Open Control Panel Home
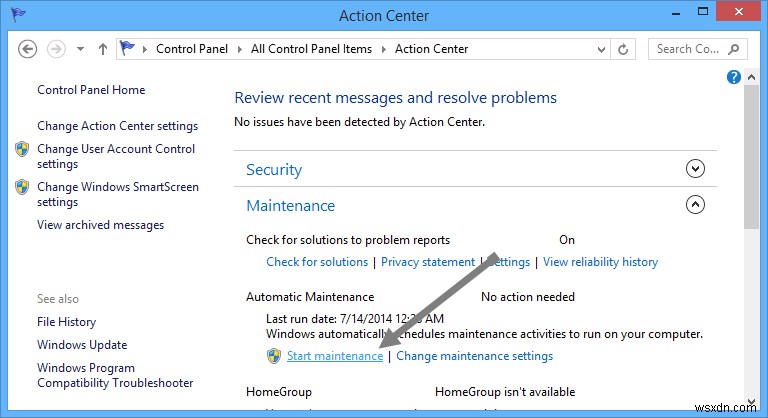 pyautogui.click(x=91, y=90)
